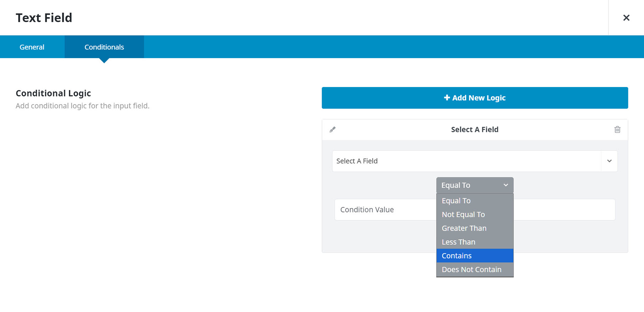
Task: Click the Text Field dialog title
Action: pyautogui.click(x=44, y=18)
